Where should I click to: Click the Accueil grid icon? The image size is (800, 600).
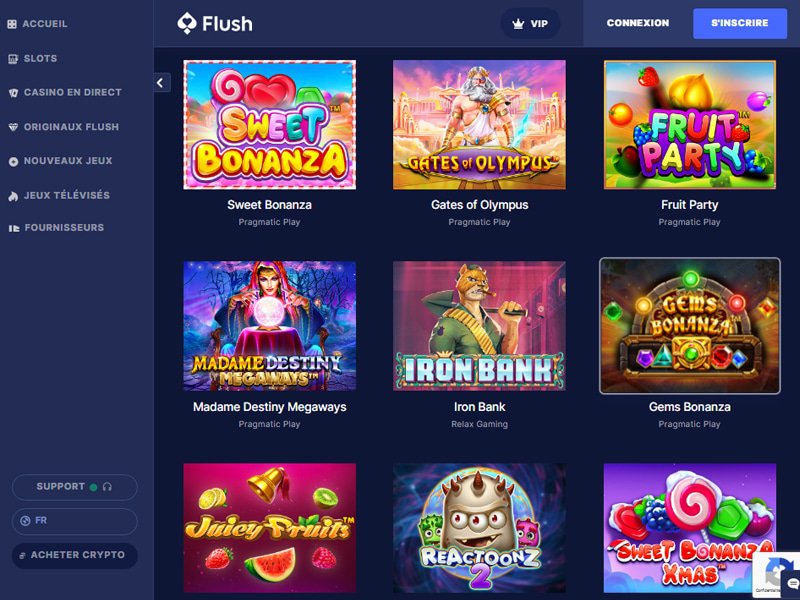12,24
